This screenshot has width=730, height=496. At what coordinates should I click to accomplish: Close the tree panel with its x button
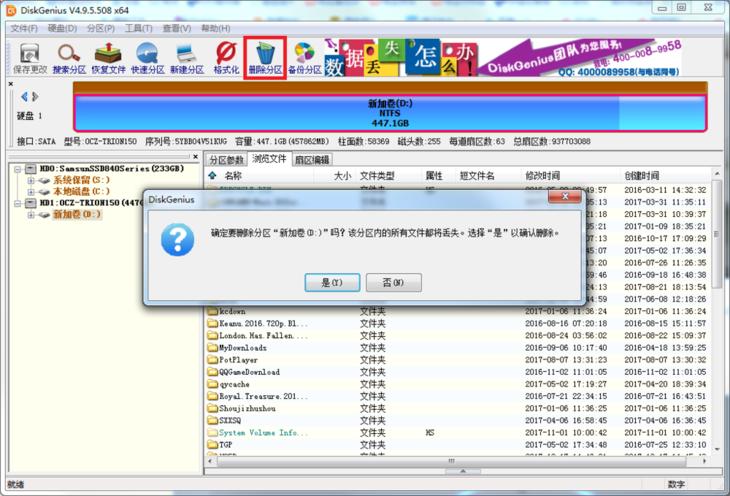[x=196, y=156]
